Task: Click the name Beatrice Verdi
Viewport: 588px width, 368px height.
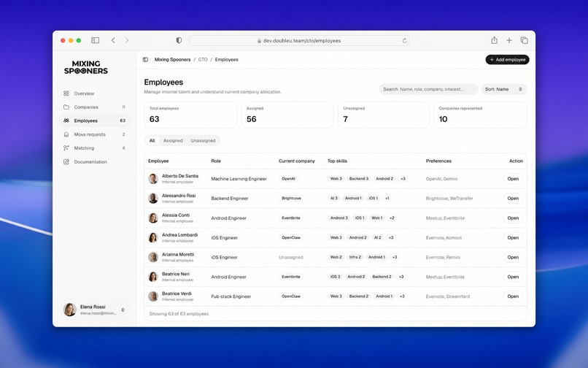Action: coord(177,294)
